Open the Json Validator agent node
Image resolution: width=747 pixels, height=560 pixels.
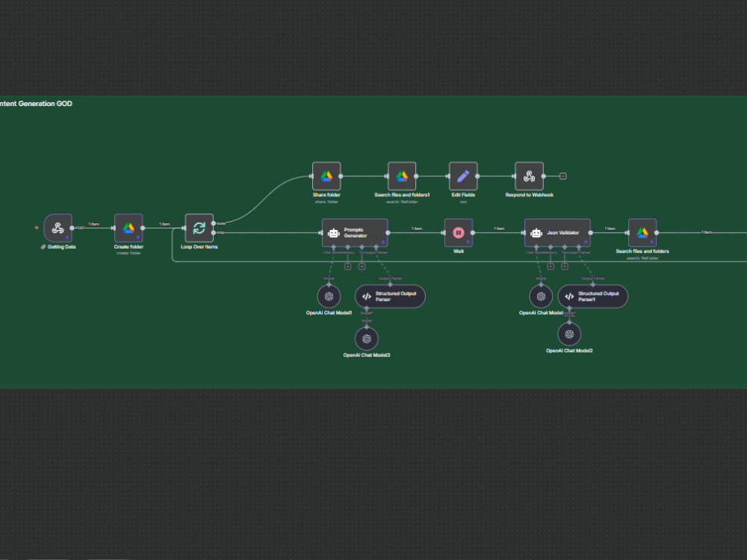(557, 233)
